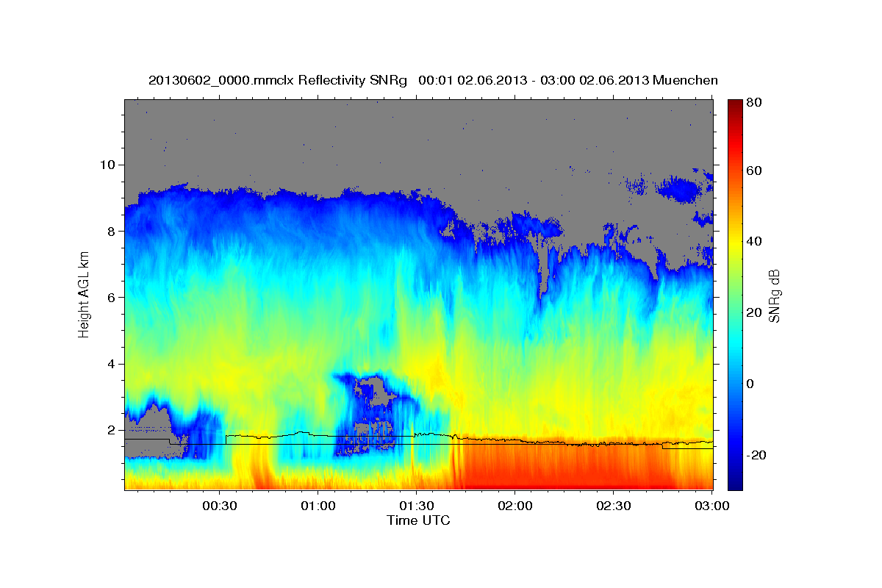Click the colorbar value 20
This screenshot has width=882, height=588.
pos(755,312)
